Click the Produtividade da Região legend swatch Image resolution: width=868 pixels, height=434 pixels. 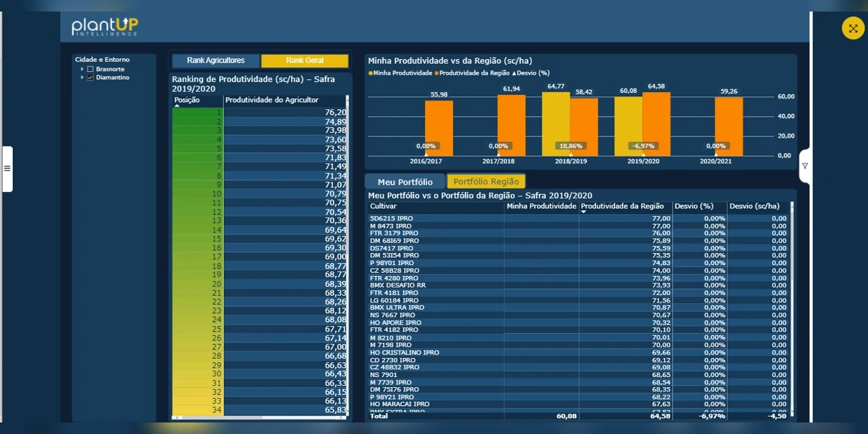click(x=437, y=73)
